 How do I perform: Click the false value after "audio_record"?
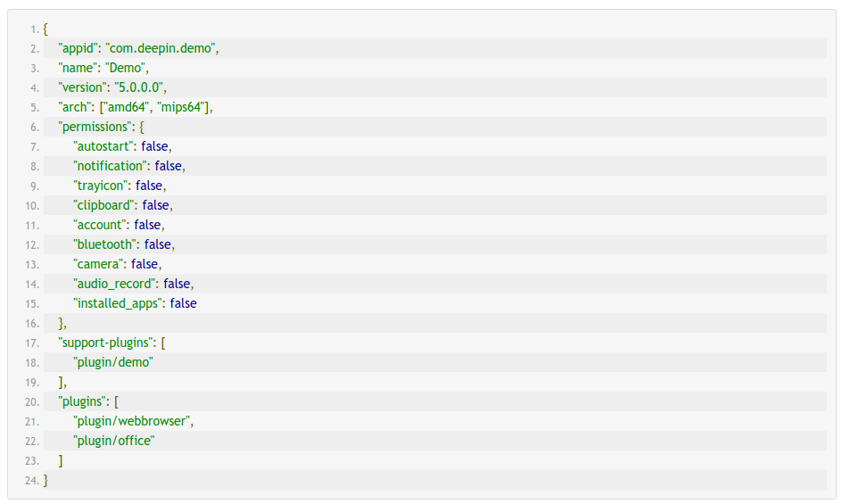177,284
